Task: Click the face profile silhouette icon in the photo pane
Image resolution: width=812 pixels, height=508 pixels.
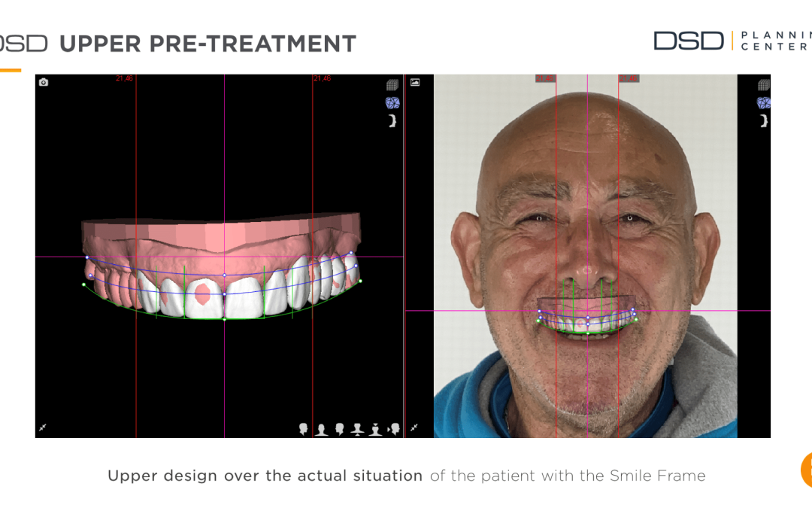Action: click(x=764, y=120)
